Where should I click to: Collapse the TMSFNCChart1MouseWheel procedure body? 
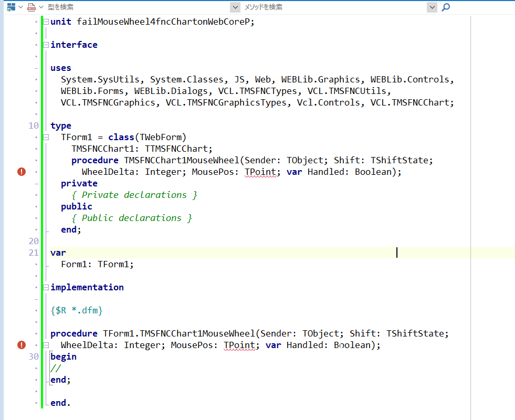pos(46,345)
